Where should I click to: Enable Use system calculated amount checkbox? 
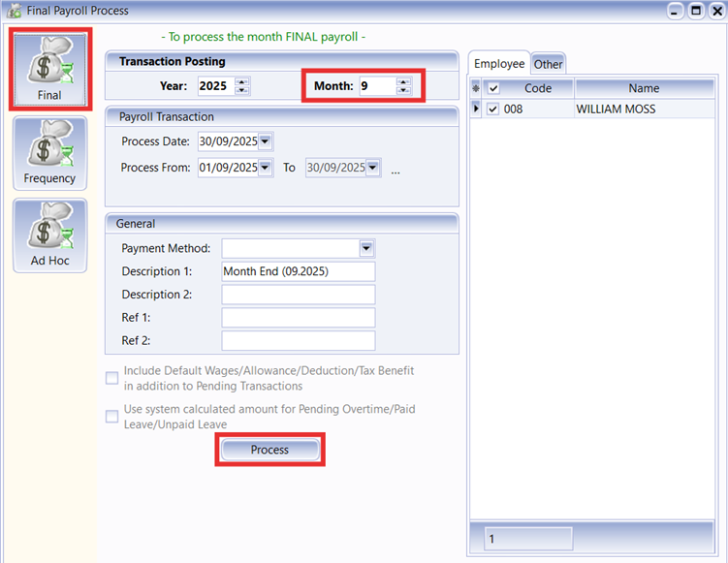[112, 417]
